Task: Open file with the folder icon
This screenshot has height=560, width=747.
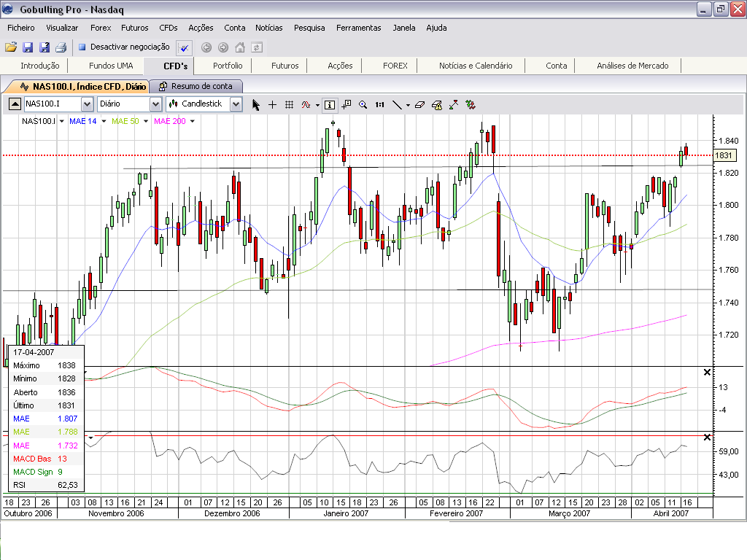Action: [x=11, y=47]
